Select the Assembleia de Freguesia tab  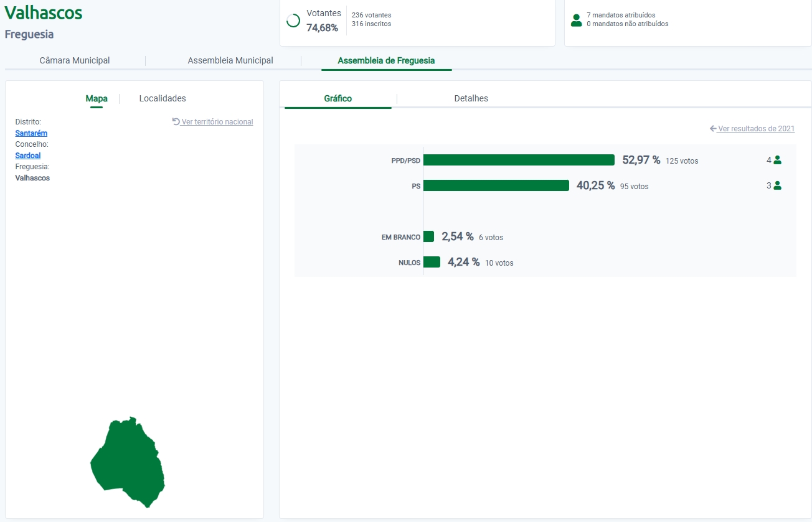[x=386, y=61]
